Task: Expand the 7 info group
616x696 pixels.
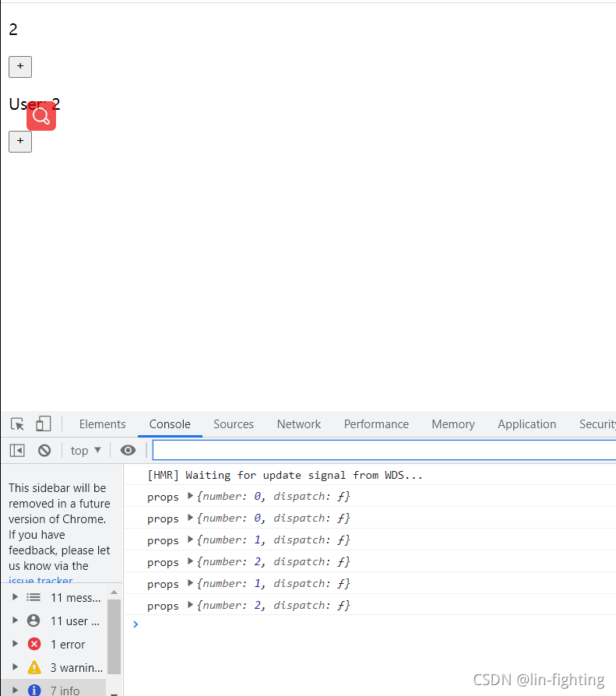Action: tap(15, 691)
